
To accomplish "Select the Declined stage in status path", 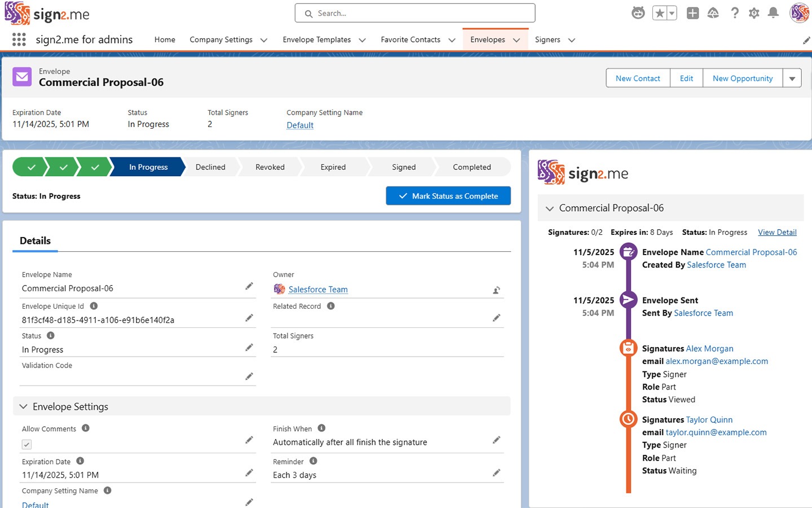I will tap(210, 167).
